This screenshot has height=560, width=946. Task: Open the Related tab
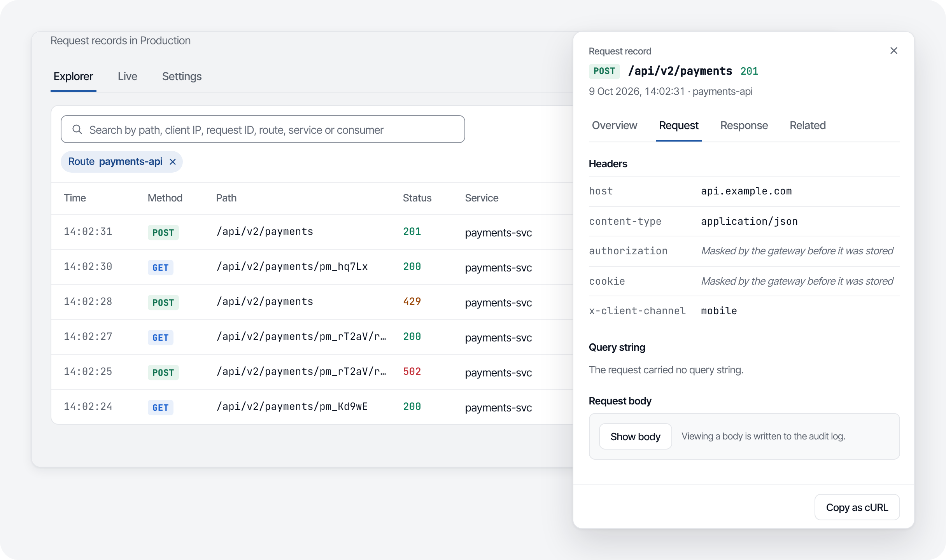[808, 125]
